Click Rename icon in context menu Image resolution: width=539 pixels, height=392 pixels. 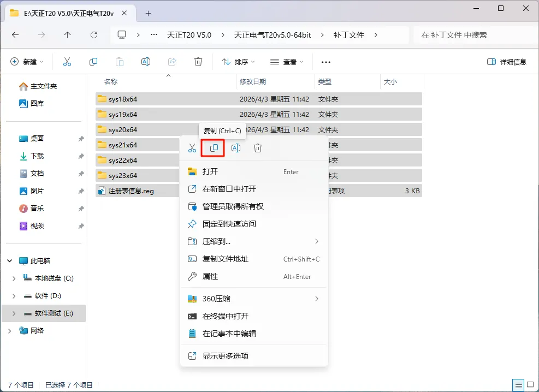coord(236,148)
